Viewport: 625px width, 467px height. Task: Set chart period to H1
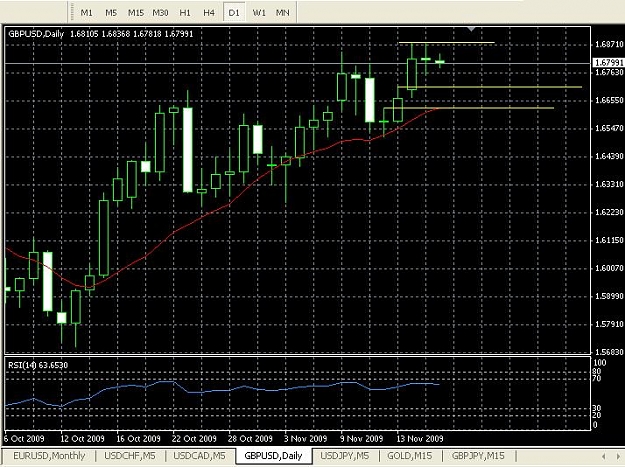(185, 13)
